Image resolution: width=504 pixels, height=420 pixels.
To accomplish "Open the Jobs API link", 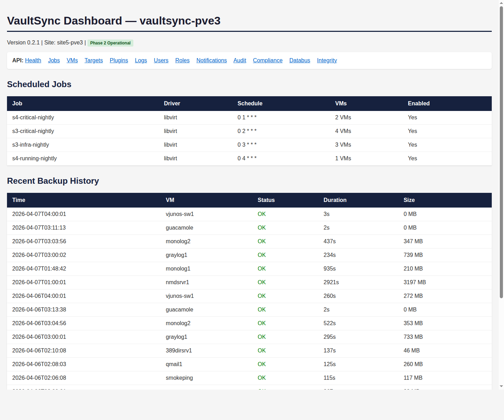I will pos(54,60).
